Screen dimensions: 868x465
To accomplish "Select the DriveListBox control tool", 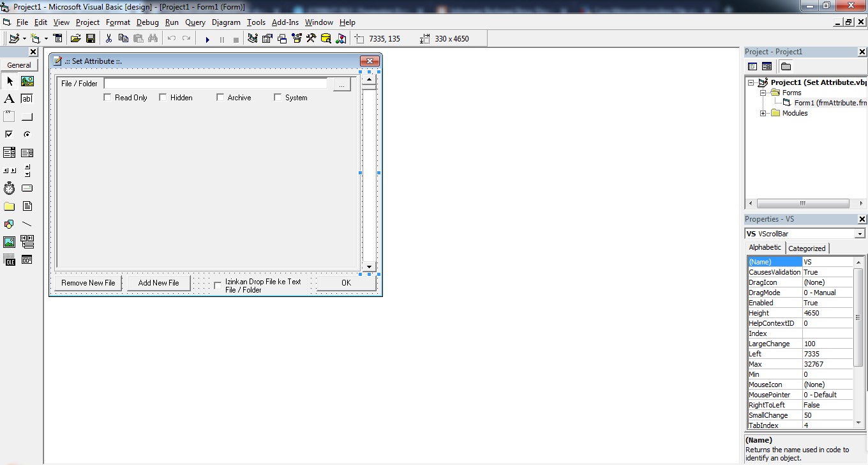I will pyautogui.click(x=27, y=188).
